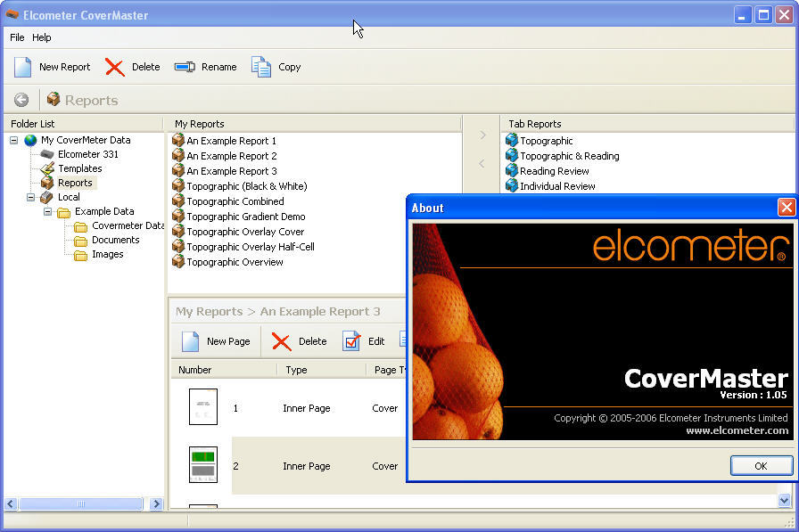Click the New Report toolbar icon

(22, 67)
